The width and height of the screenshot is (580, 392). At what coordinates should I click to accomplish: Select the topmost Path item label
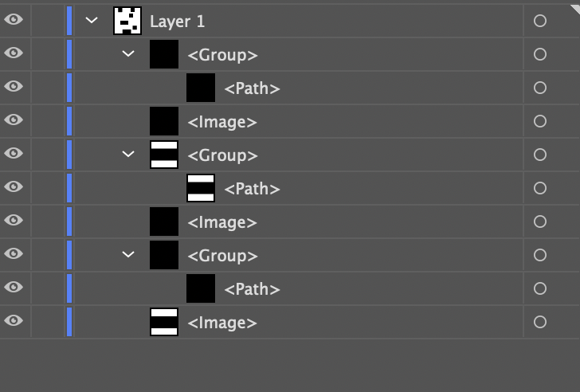(x=252, y=88)
